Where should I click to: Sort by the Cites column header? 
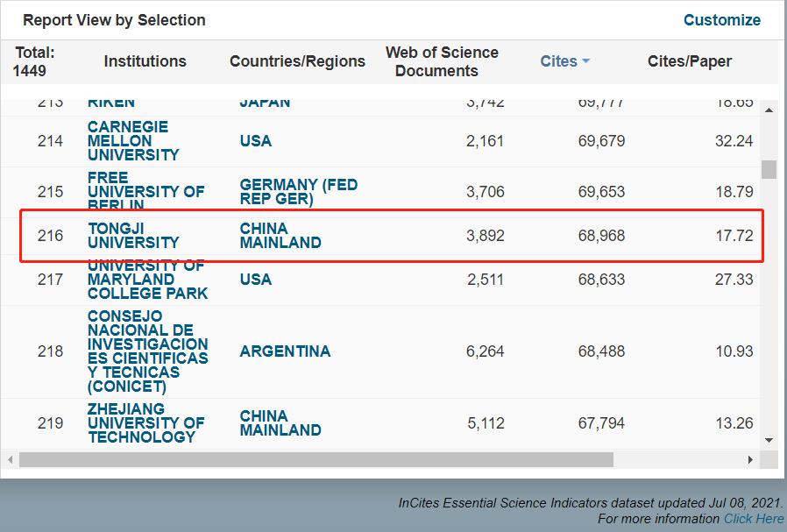pos(558,61)
